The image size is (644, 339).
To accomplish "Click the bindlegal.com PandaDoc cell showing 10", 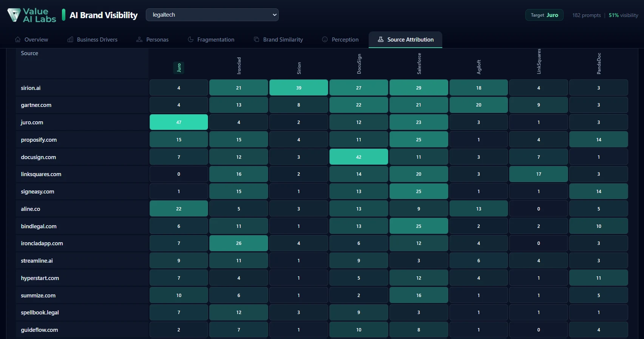I will click(x=599, y=226).
